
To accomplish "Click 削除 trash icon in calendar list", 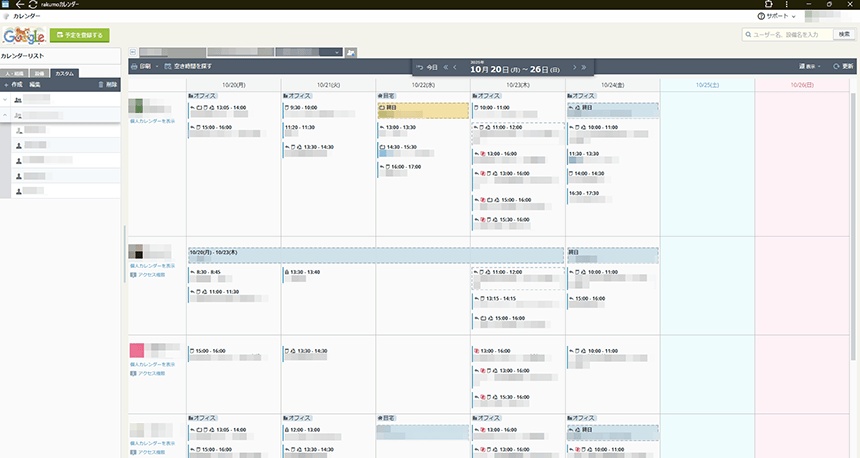I will (x=108, y=85).
